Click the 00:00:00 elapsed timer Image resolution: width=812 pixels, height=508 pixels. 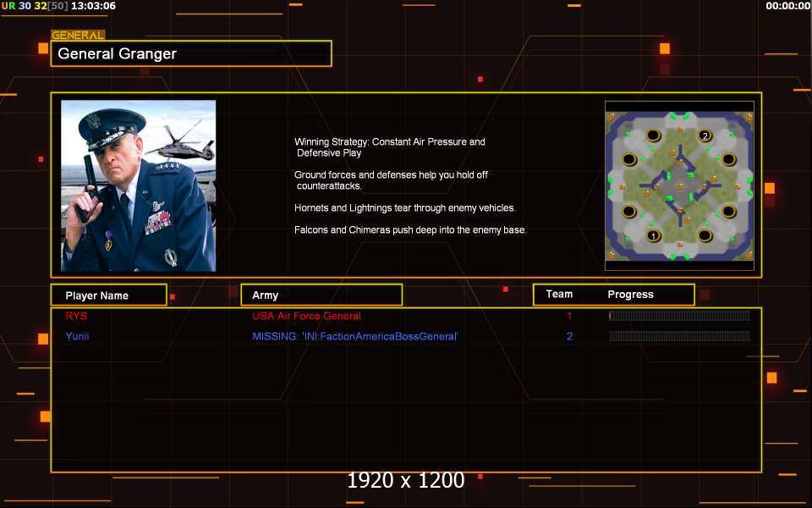[787, 6]
